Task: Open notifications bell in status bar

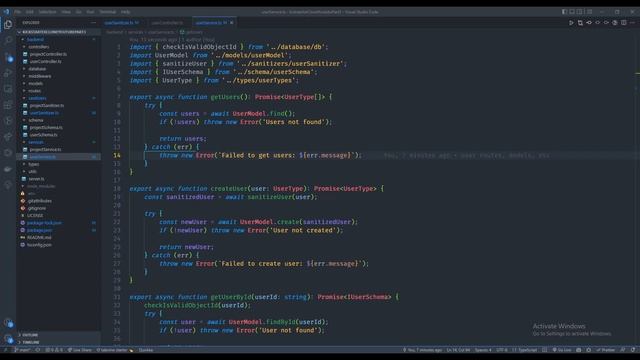Action: [633, 350]
